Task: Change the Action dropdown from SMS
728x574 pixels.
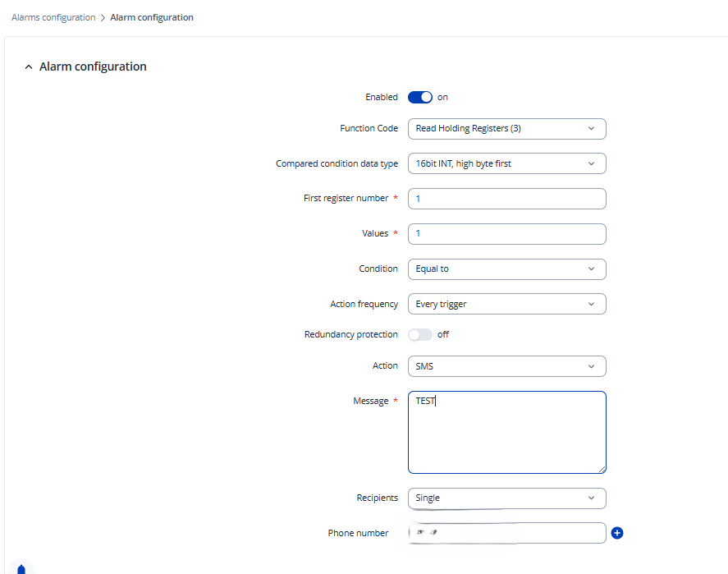Action: [506, 366]
